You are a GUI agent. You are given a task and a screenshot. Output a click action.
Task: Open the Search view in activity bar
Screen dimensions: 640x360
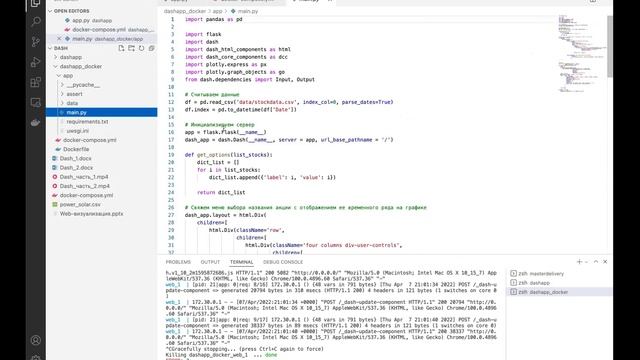(x=36, y=21)
